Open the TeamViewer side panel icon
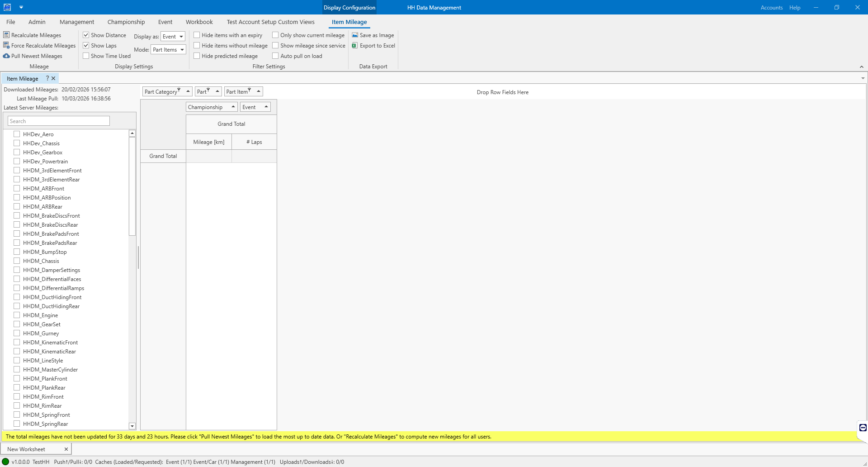 pyautogui.click(x=863, y=428)
